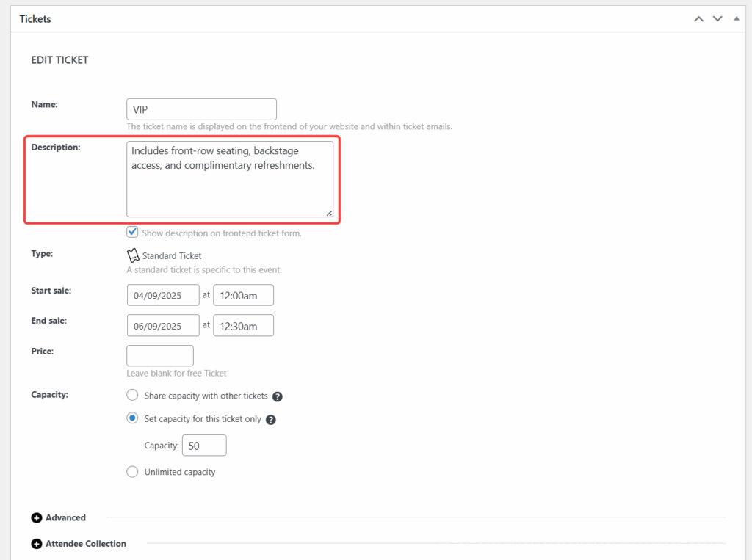752x560 pixels.
Task: Click the End sale date field
Action: [x=163, y=325]
